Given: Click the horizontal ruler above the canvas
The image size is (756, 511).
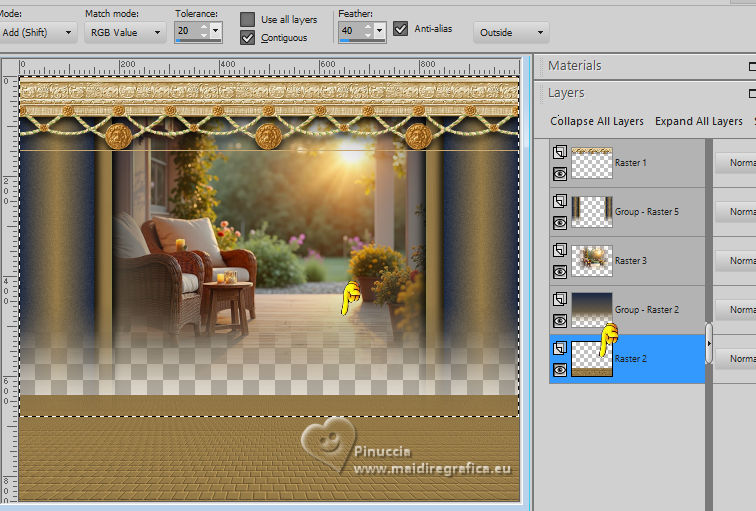Looking at the screenshot, I should (x=270, y=67).
